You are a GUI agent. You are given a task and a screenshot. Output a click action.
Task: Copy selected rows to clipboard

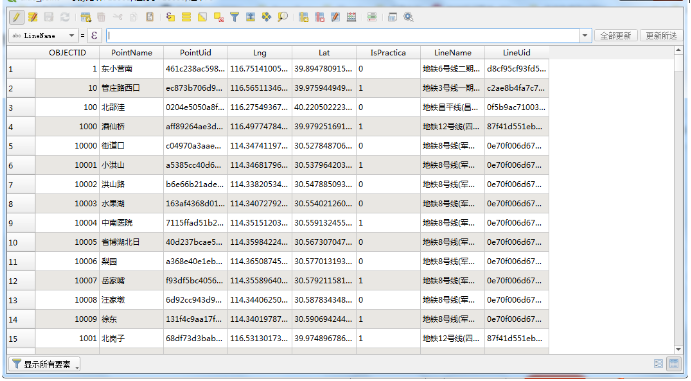tap(134, 17)
